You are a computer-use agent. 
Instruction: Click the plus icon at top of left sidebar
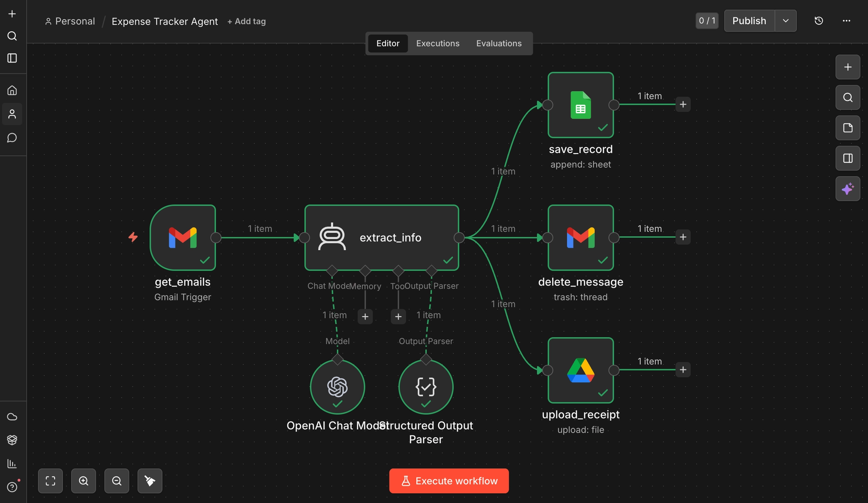12,14
